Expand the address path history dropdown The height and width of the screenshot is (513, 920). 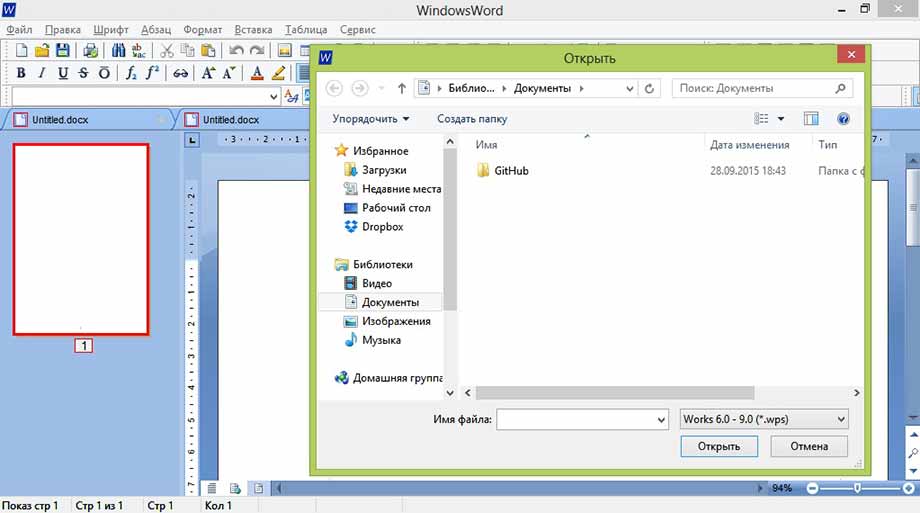[630, 88]
